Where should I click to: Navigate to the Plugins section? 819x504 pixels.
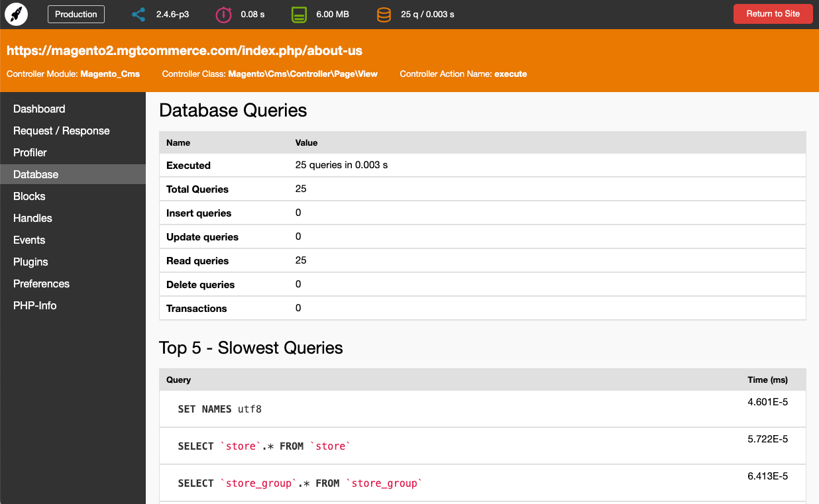coord(30,262)
